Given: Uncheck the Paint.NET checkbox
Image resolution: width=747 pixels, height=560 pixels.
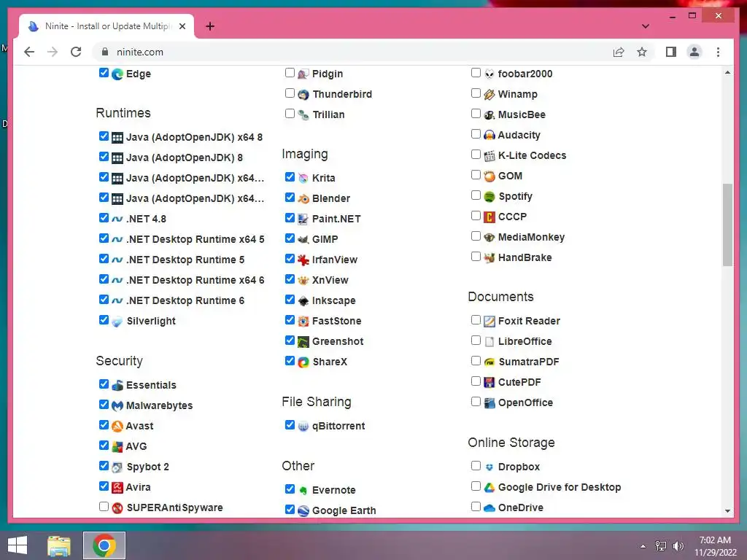Looking at the screenshot, I should (290, 217).
